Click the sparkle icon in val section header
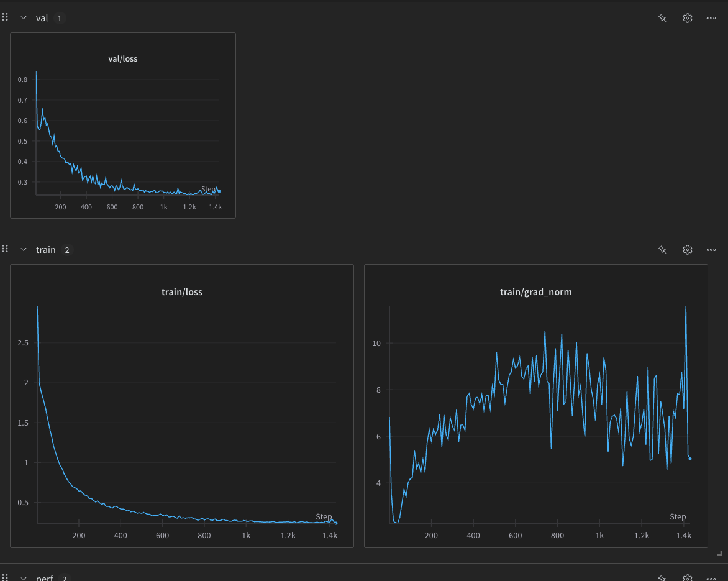Screen dimensions: 728x581 tap(662, 18)
